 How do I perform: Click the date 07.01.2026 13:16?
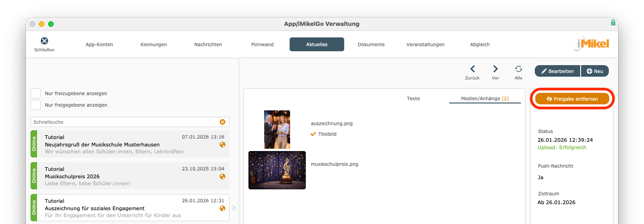point(203,137)
